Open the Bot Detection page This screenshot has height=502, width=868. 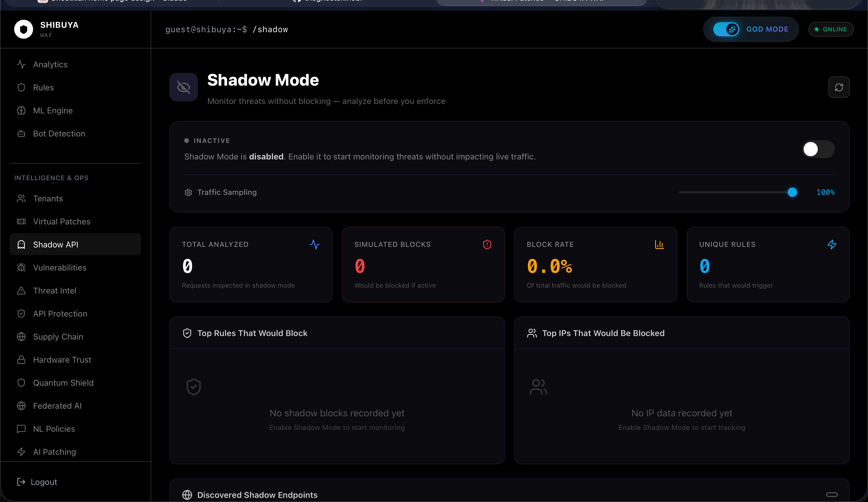[x=59, y=133]
